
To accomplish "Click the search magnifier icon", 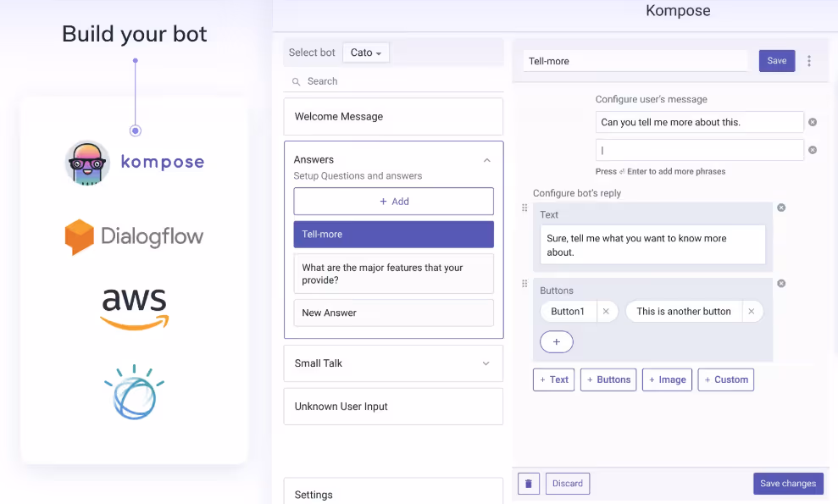I will point(297,80).
